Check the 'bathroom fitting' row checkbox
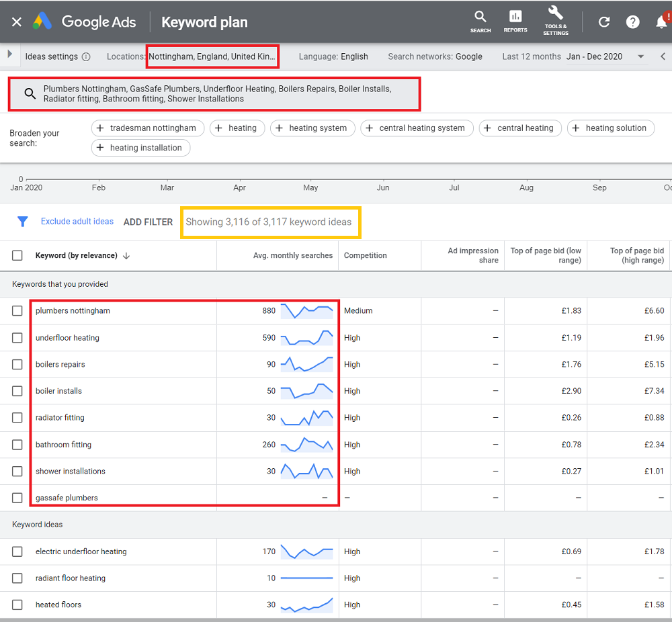672x622 pixels. (17, 445)
